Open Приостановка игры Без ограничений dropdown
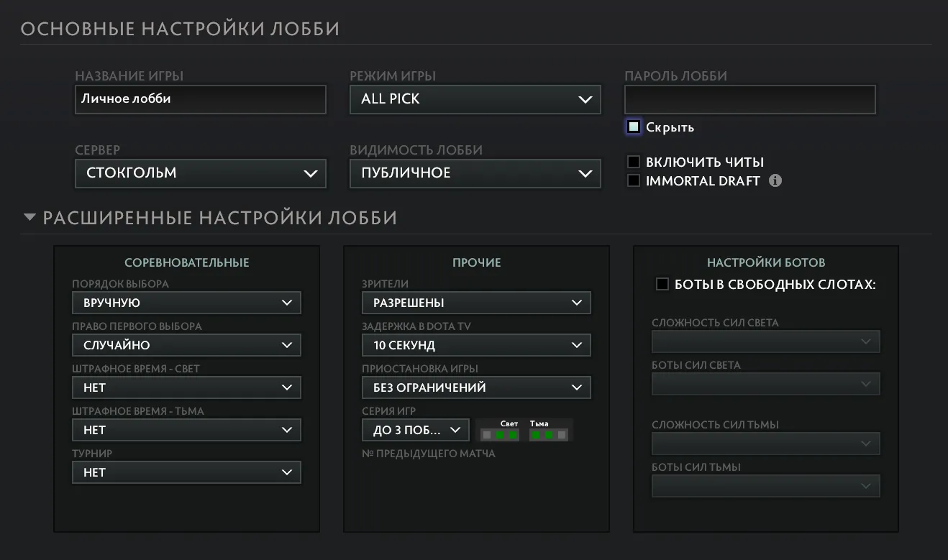The width and height of the screenshot is (948, 560). click(477, 387)
